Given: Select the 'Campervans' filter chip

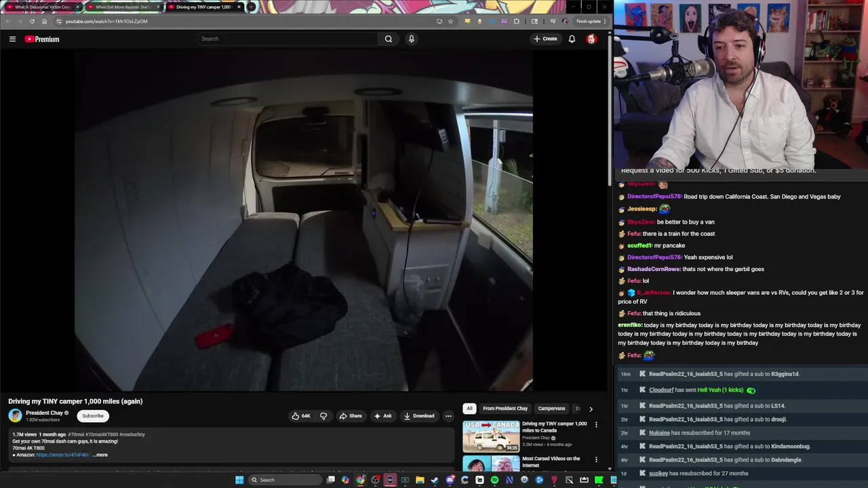Looking at the screenshot, I should (551, 409).
